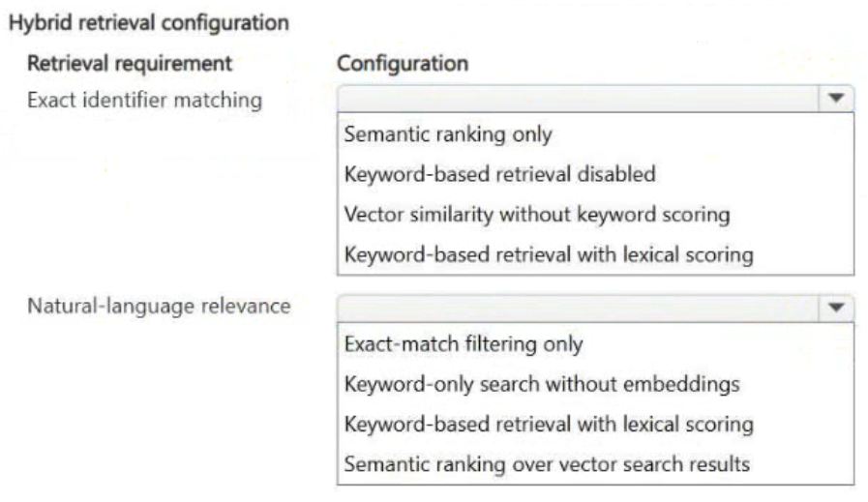The width and height of the screenshot is (868, 502).
Task: Click the Natural-language relevance label
Action: point(159,306)
